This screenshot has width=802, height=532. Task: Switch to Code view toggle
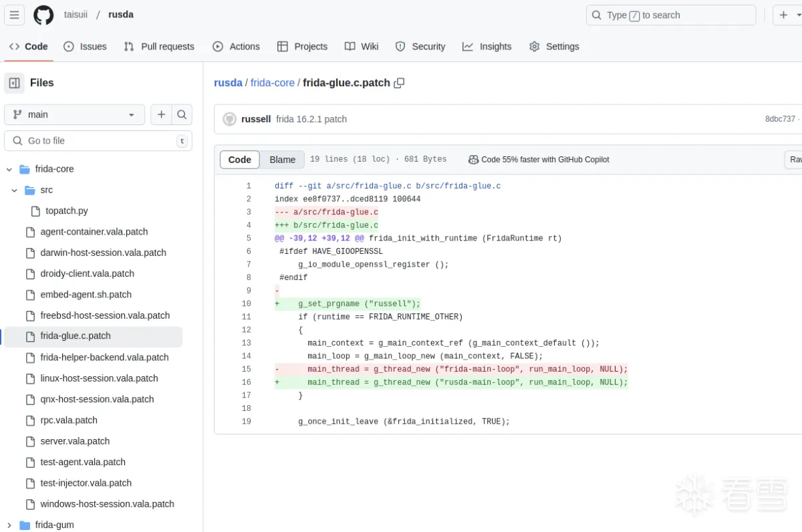tap(239, 159)
